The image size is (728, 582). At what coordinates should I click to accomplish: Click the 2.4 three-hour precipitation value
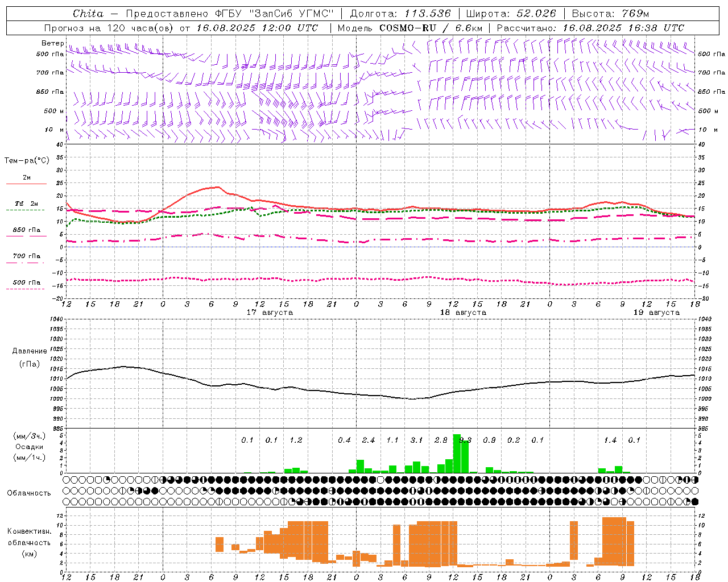pos(369,440)
